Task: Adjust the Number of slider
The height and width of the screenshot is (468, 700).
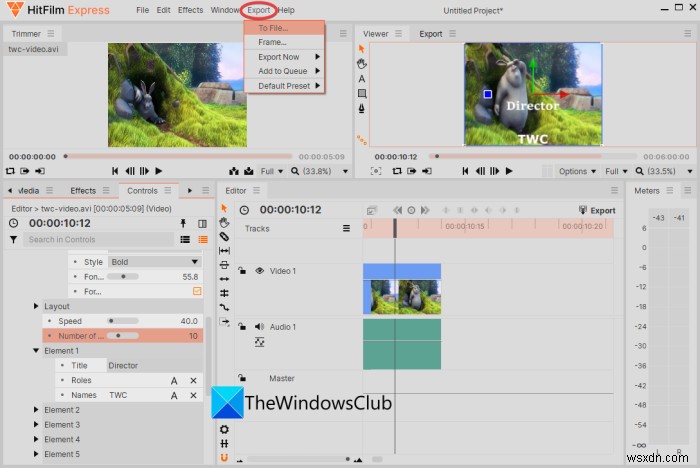Action: (123, 335)
